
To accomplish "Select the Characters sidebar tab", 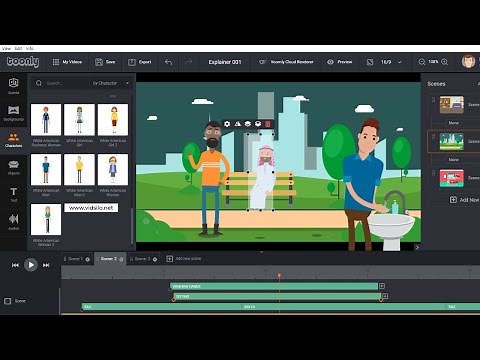I will coord(13,140).
